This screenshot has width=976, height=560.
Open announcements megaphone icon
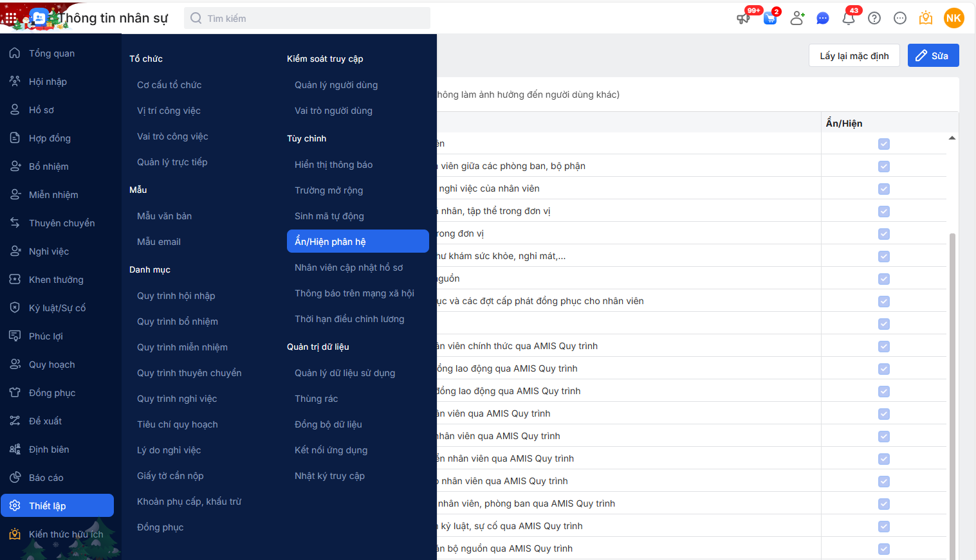743,18
